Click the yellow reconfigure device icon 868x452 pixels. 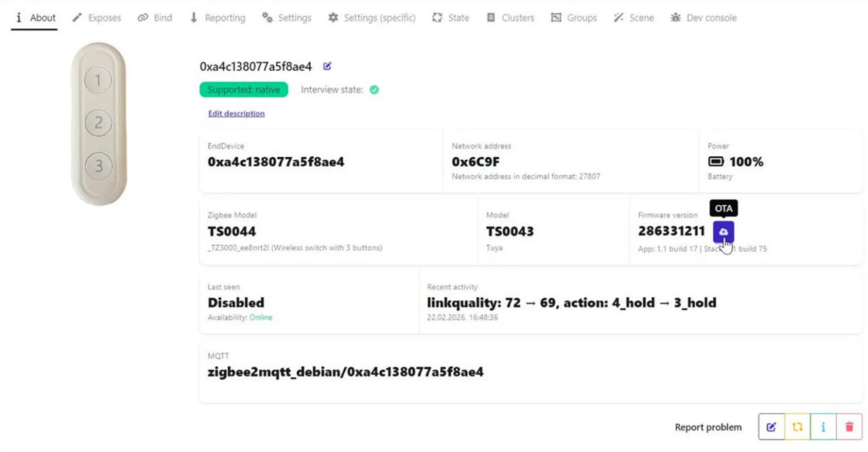click(x=798, y=427)
